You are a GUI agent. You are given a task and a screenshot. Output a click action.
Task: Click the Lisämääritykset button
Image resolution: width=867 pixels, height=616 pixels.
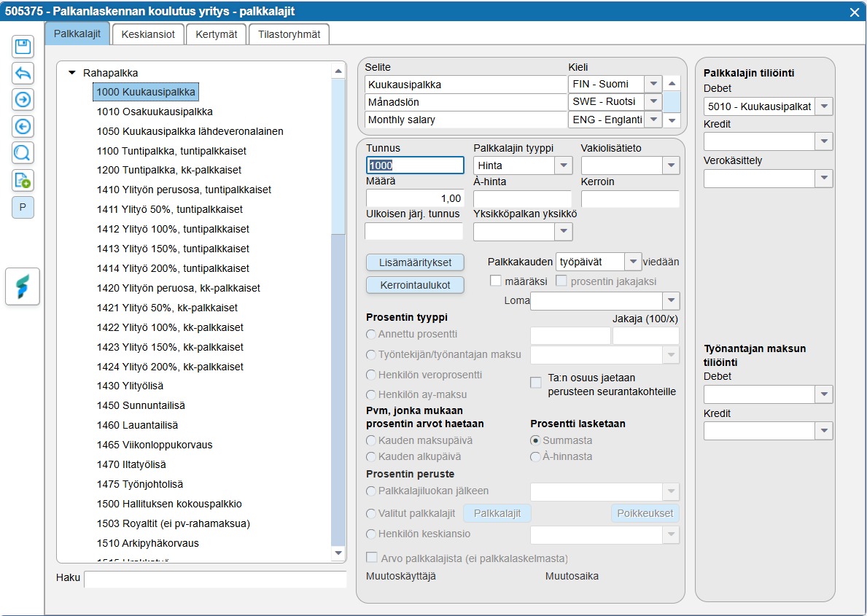[415, 262]
